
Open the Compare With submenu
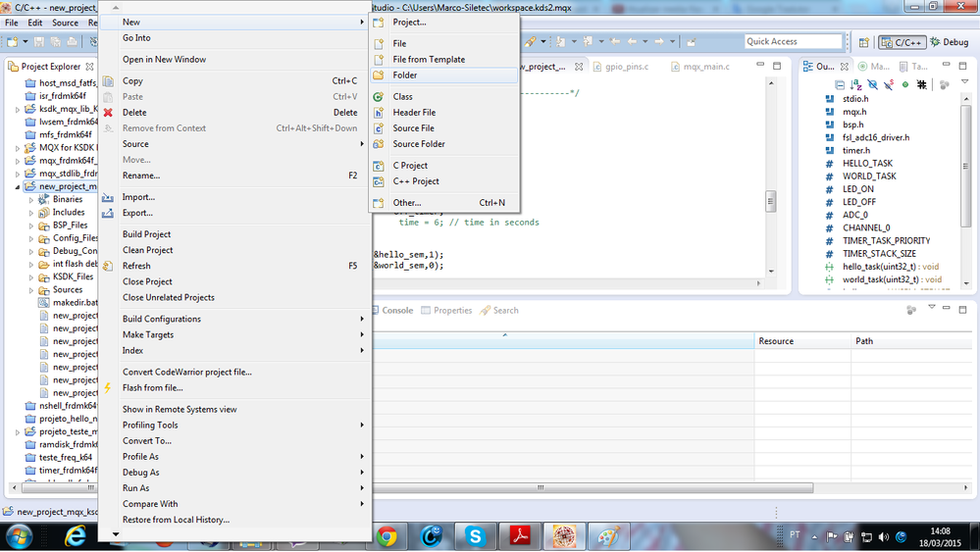click(234, 504)
